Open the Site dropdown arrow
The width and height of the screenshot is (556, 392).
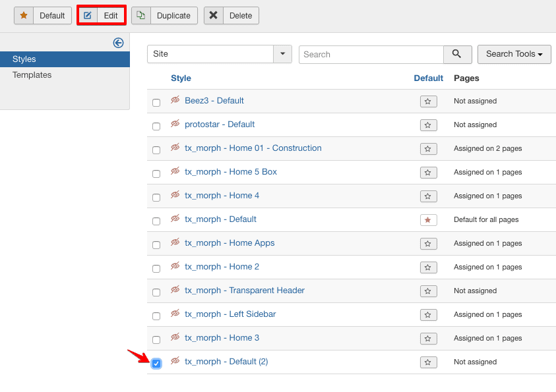pos(282,54)
